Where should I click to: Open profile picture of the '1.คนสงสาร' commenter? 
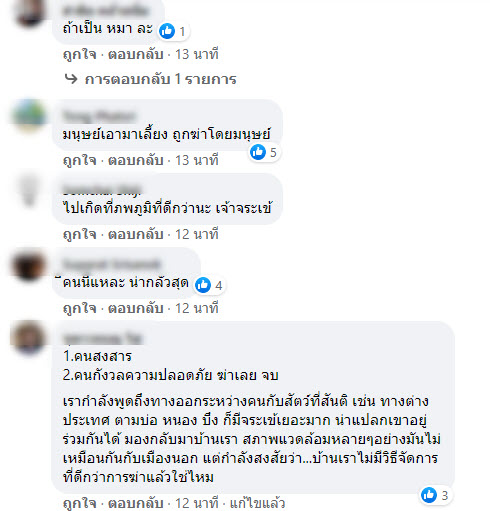pyautogui.click(x=29, y=337)
